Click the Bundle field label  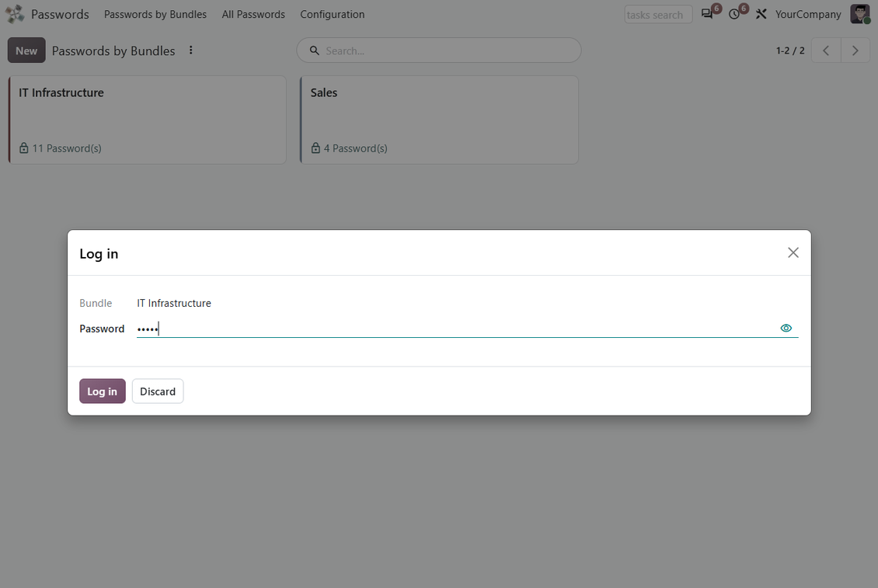pos(96,303)
